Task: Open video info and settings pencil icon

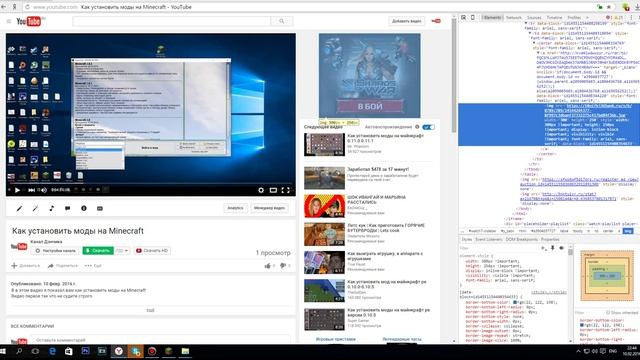Action: 19,208
